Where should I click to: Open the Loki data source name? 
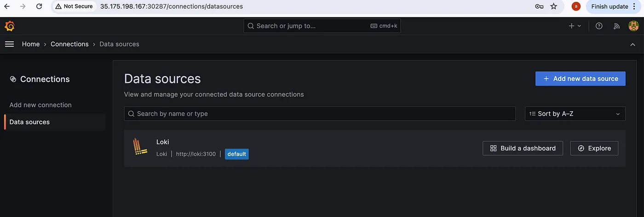[x=163, y=142]
